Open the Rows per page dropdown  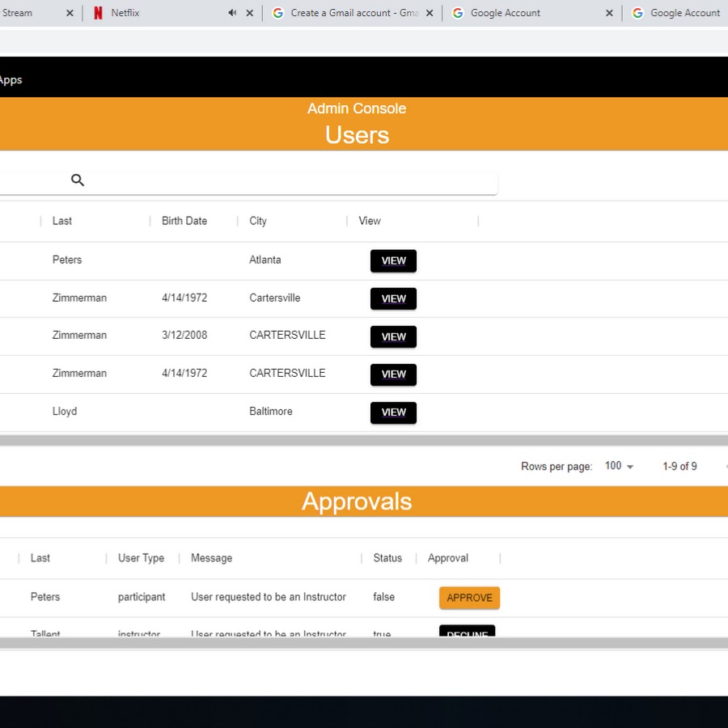620,466
